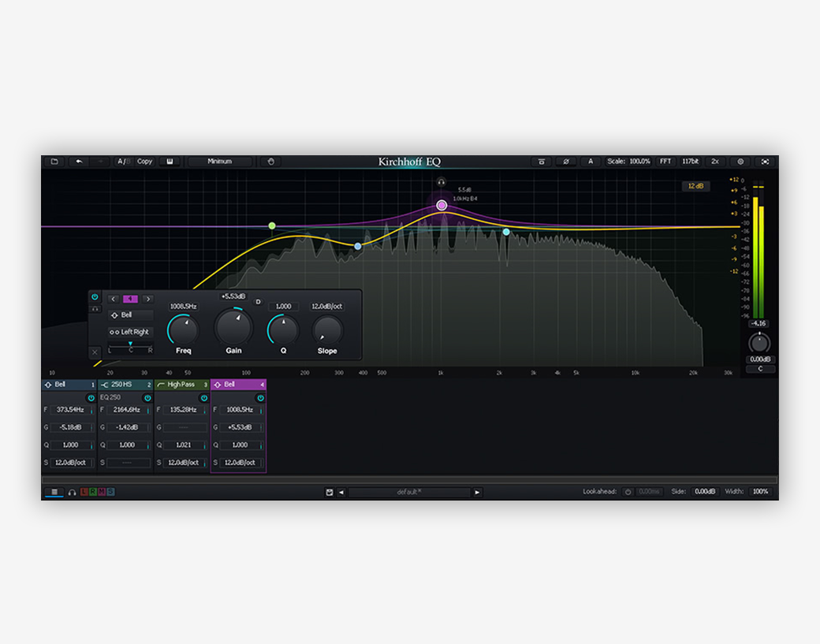Click the fullscreen resize icon
The width and height of the screenshot is (820, 644).
point(765,162)
